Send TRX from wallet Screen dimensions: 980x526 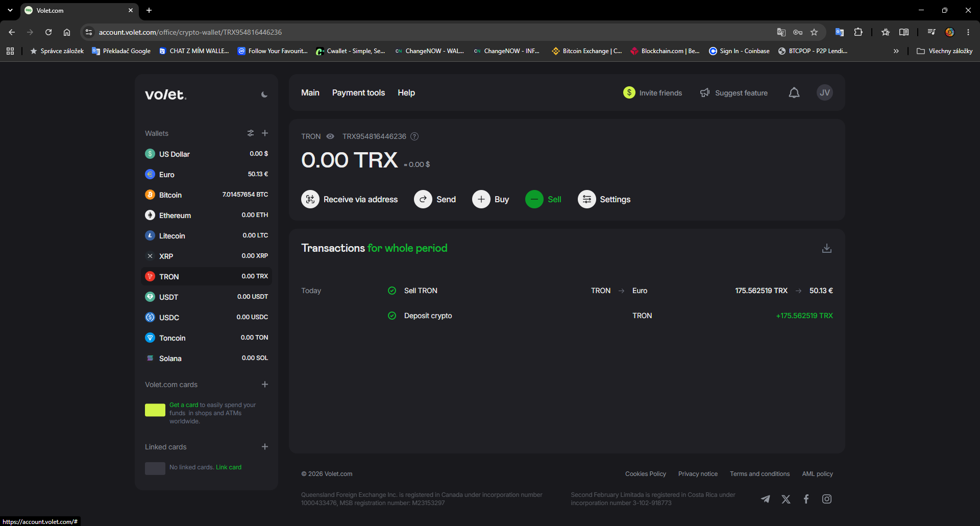(435, 199)
